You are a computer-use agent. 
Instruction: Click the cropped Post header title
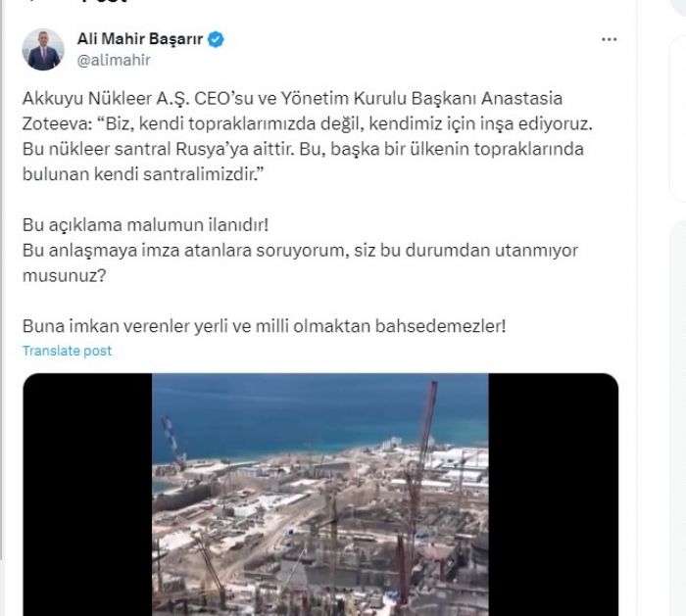point(104,2)
